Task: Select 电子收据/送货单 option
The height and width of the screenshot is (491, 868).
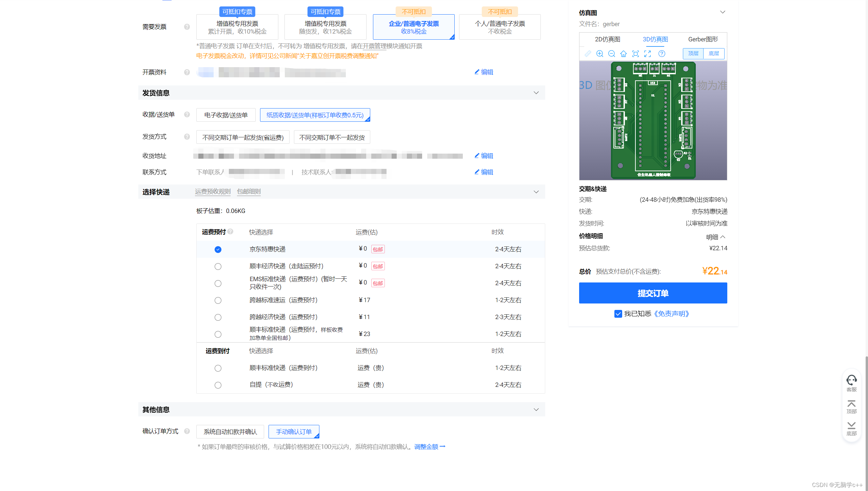Action: 226,115
